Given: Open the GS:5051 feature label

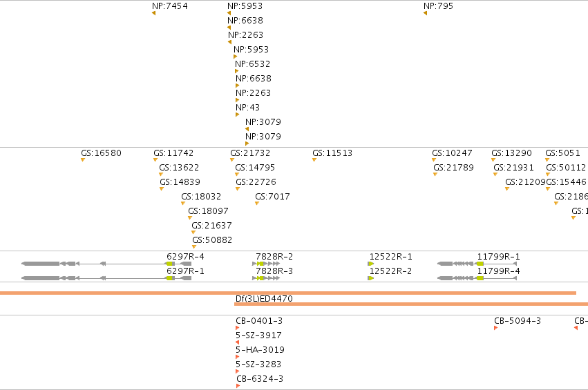Looking at the screenshot, I should coord(562,153).
